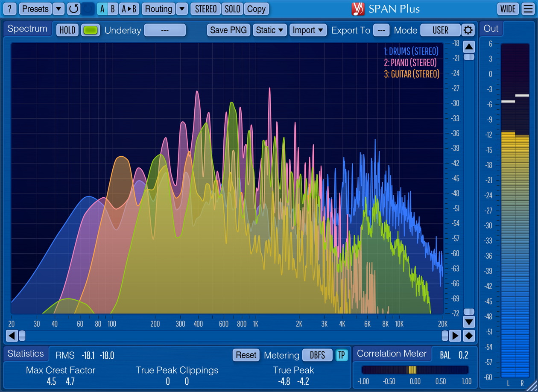Open spectrum settings via the gear icon
This screenshot has height=392, width=538.
point(468,30)
